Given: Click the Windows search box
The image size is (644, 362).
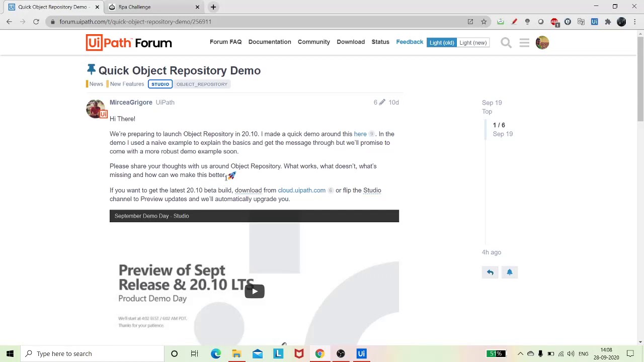Looking at the screenshot, I should 92,353.
